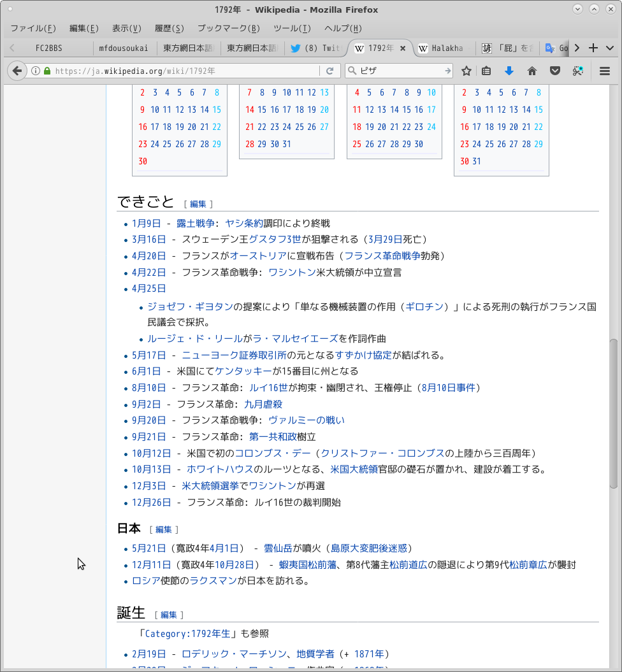Click the developer tools extension icon

click(x=578, y=71)
